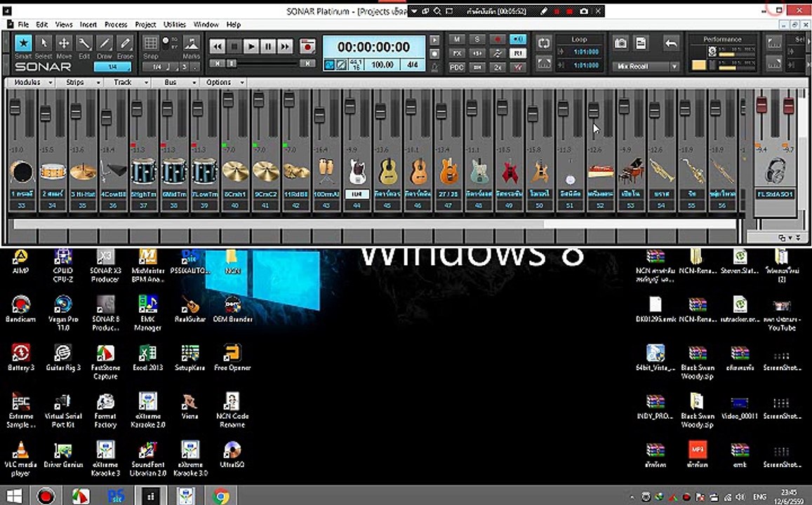Open the blue 1/4 tool note value dropdown
The image size is (812, 505).
point(112,67)
